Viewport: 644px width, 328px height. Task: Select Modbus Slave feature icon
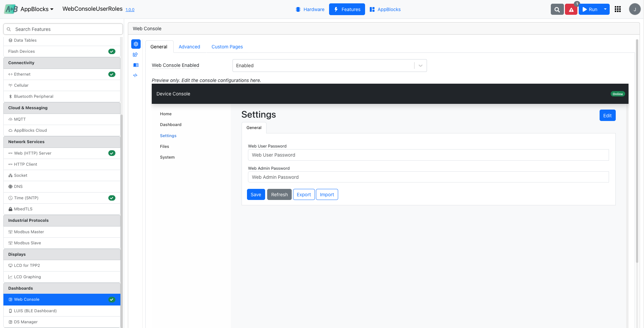click(10, 243)
